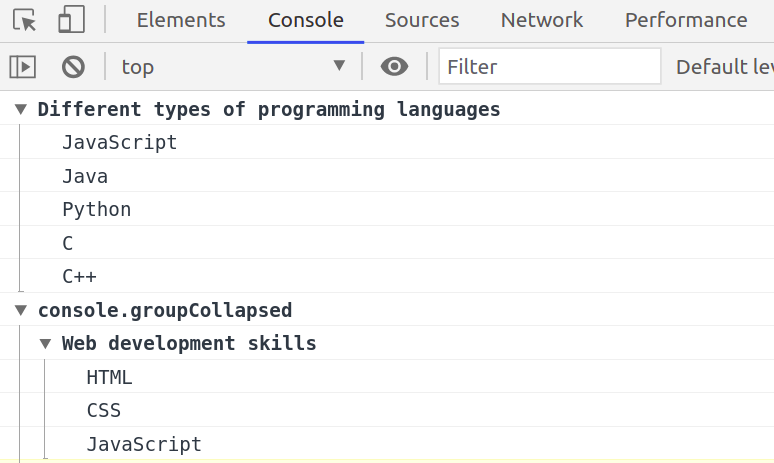Click the console.groupCollapsed label text
Viewport: 774px width, 463px height.
click(165, 310)
